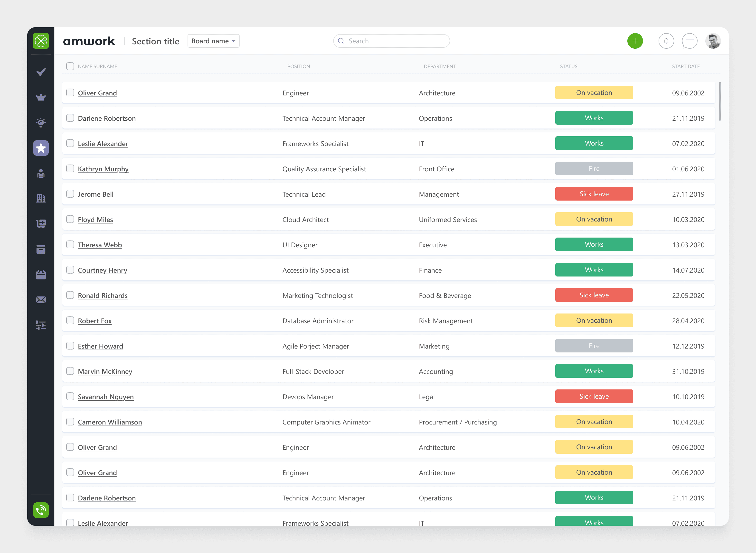The height and width of the screenshot is (553, 756).
Task: Click the green phone call icon
Action: coord(41,510)
